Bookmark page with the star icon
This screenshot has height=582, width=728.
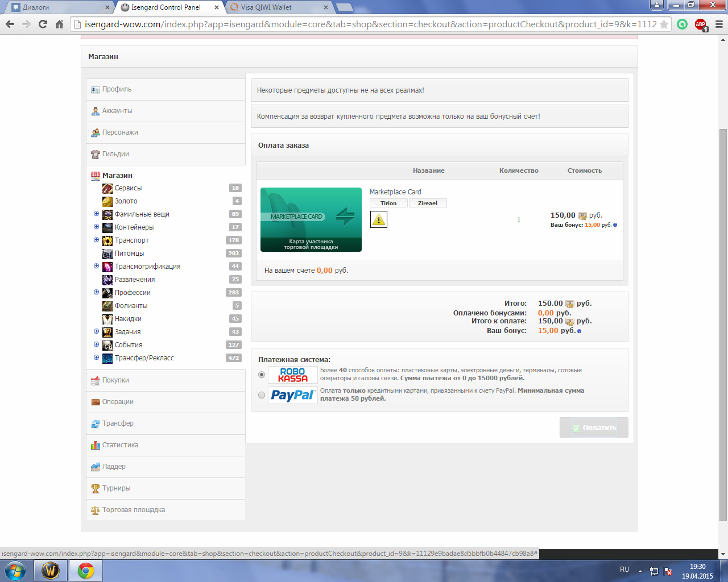pyautogui.click(x=664, y=24)
